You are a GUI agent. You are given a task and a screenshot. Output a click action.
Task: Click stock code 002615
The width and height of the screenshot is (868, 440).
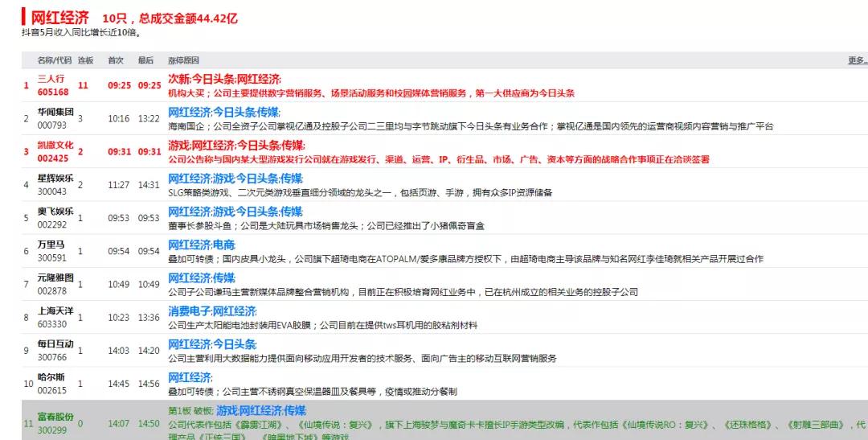pos(52,390)
